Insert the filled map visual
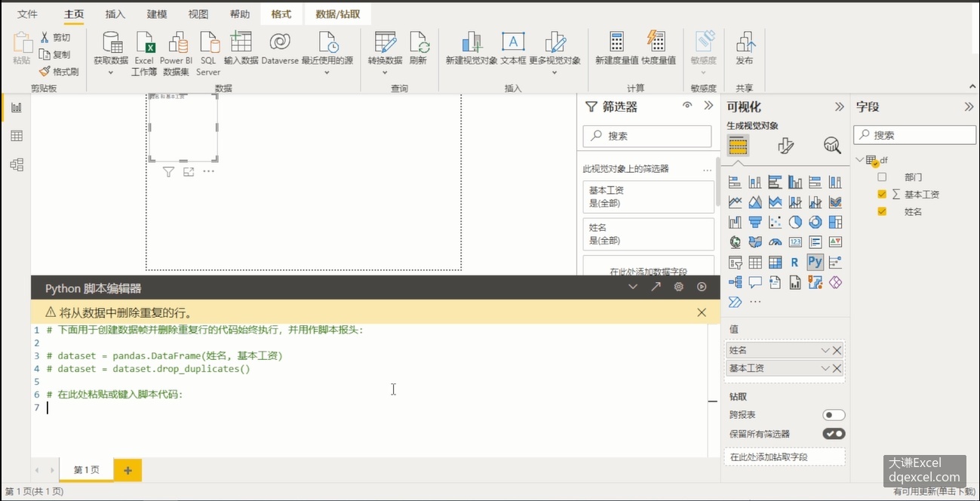Viewport: 980px width, 501px height. pyautogui.click(x=755, y=242)
